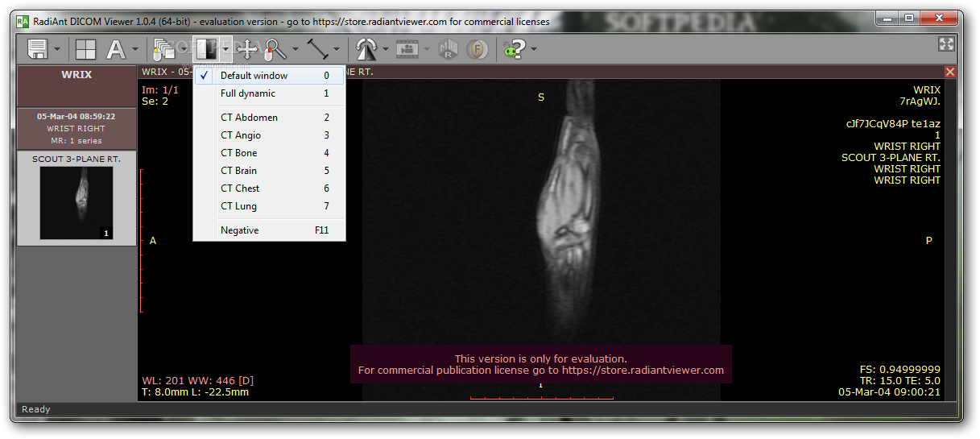The image size is (980, 439).
Task: Select checked 'Default window' preset
Action: (x=270, y=76)
